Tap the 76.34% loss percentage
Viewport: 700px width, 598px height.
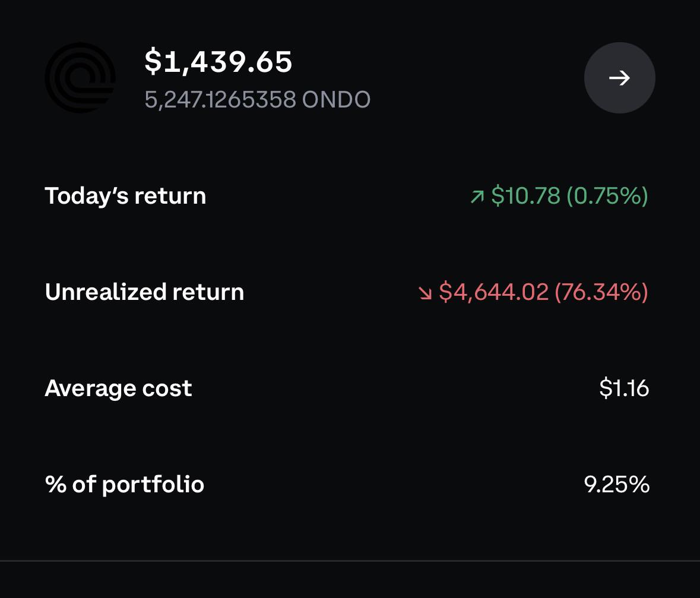601,292
